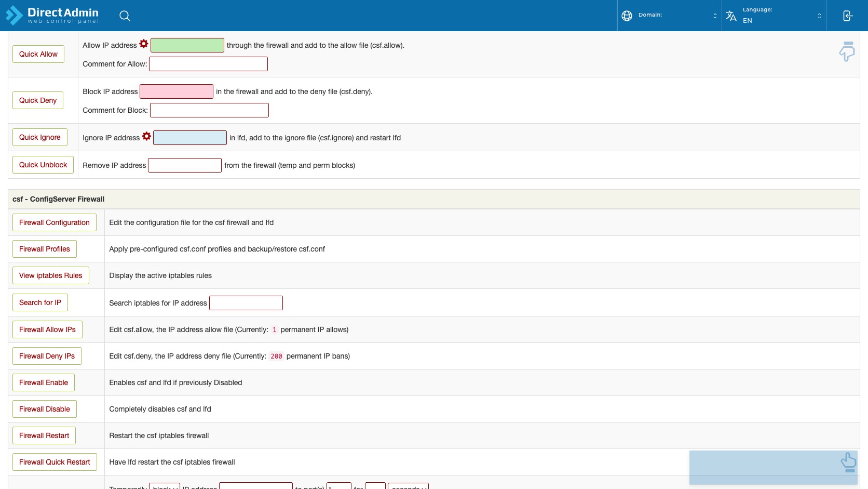
Task: Click the '1' permanent IP allows count
Action: click(275, 329)
